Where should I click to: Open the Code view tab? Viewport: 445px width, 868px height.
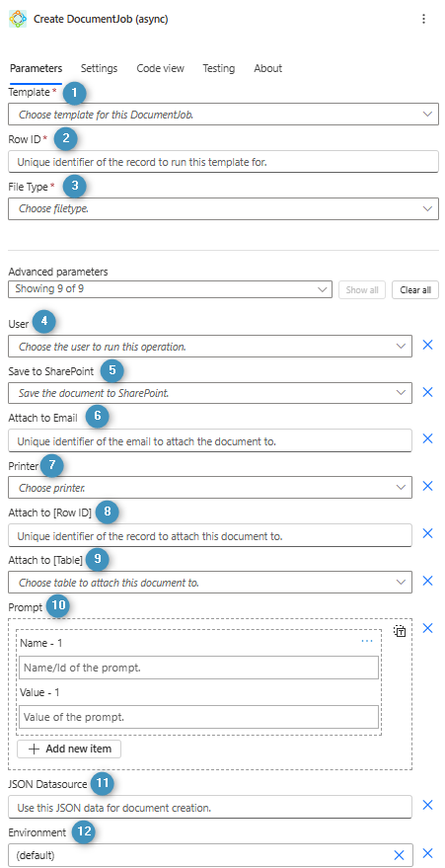click(160, 69)
